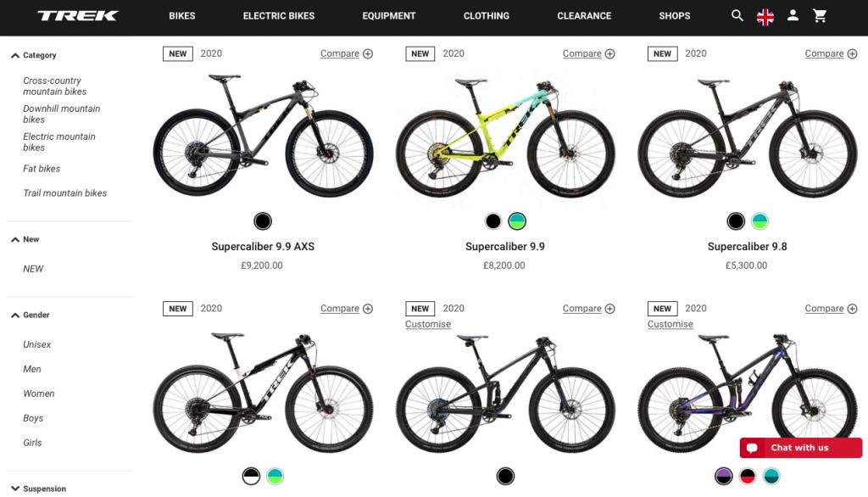
Task: Click the Trek logo
Action: click(x=78, y=15)
